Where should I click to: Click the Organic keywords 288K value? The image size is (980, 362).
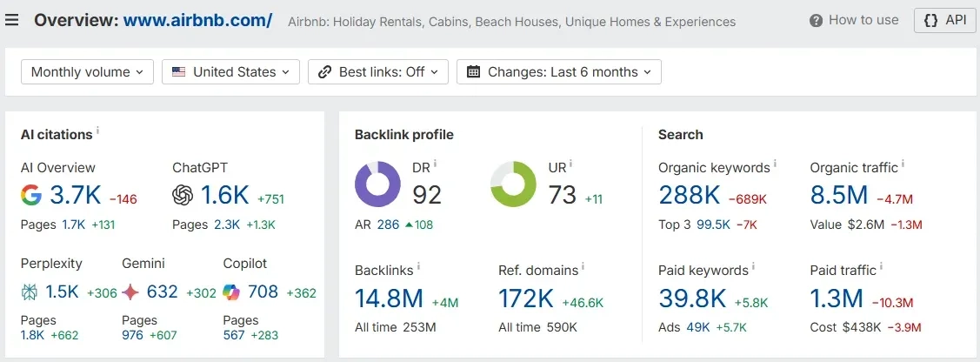(690, 196)
